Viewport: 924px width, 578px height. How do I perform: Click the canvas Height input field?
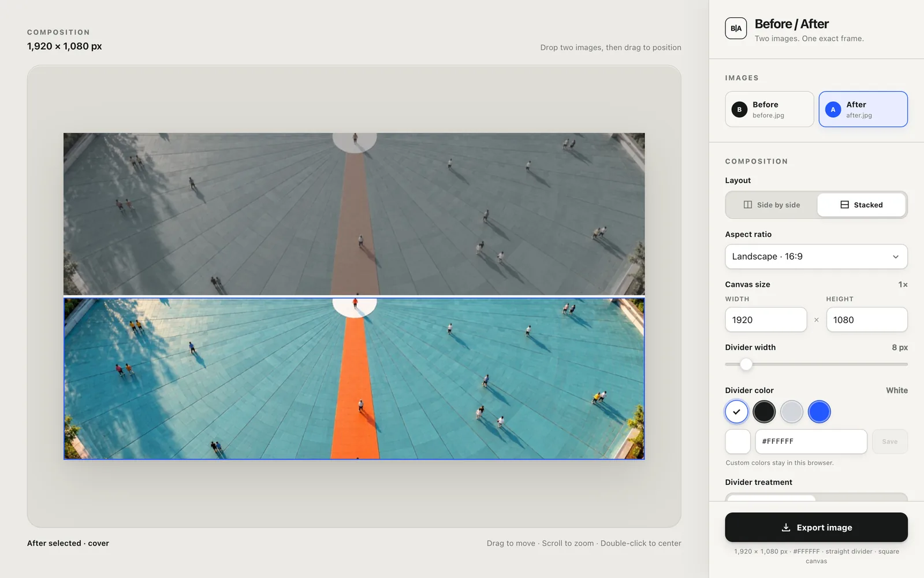click(x=866, y=320)
